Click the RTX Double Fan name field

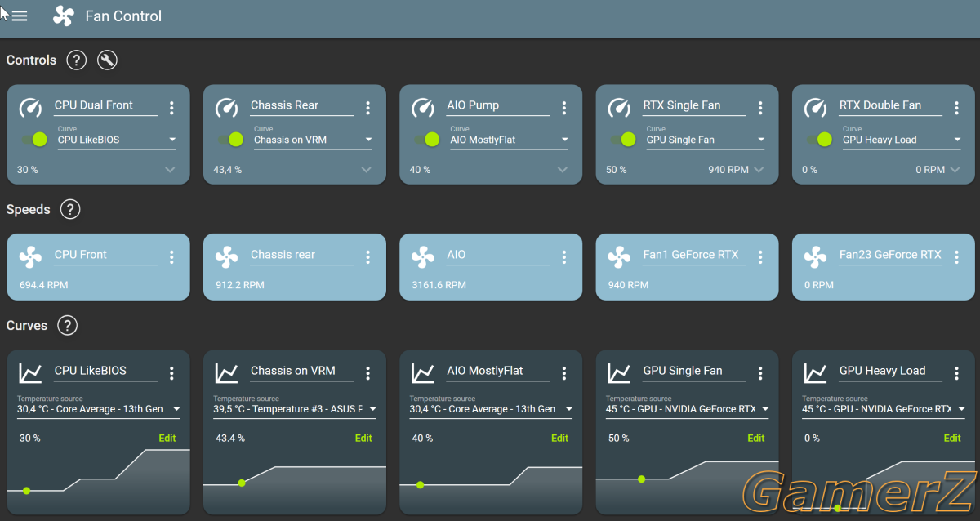891,105
